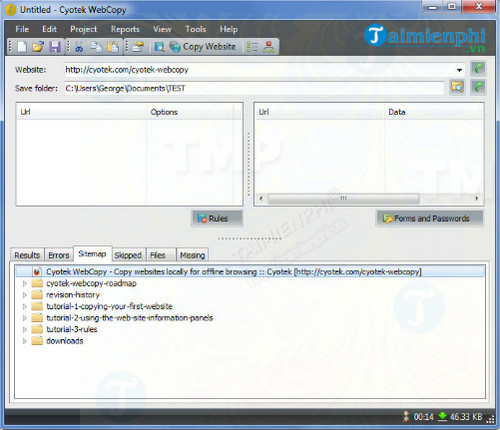The image size is (500, 430).
Task: Browse for save folder icon
Action: click(457, 87)
